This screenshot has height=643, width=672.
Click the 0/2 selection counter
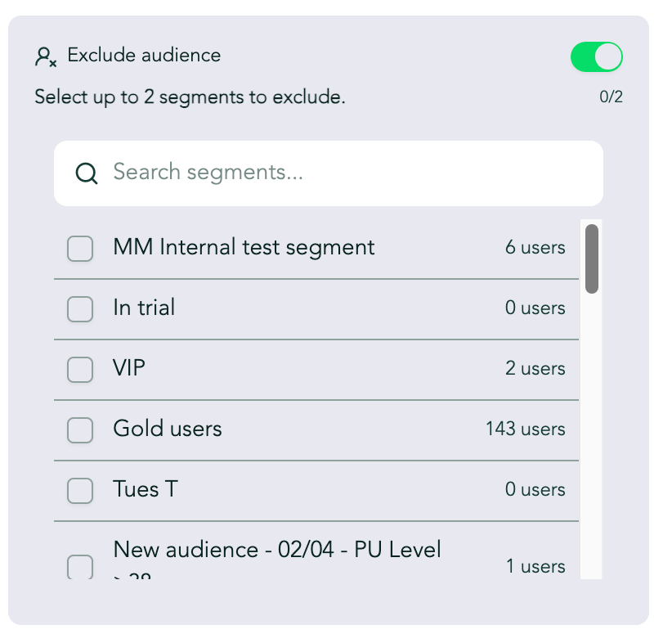coord(611,97)
